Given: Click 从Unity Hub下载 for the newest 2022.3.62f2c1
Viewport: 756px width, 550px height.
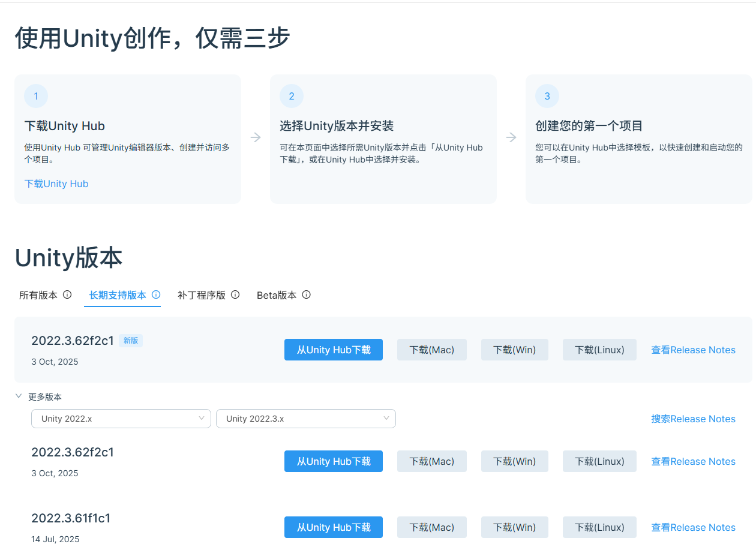Looking at the screenshot, I should pyautogui.click(x=334, y=350).
